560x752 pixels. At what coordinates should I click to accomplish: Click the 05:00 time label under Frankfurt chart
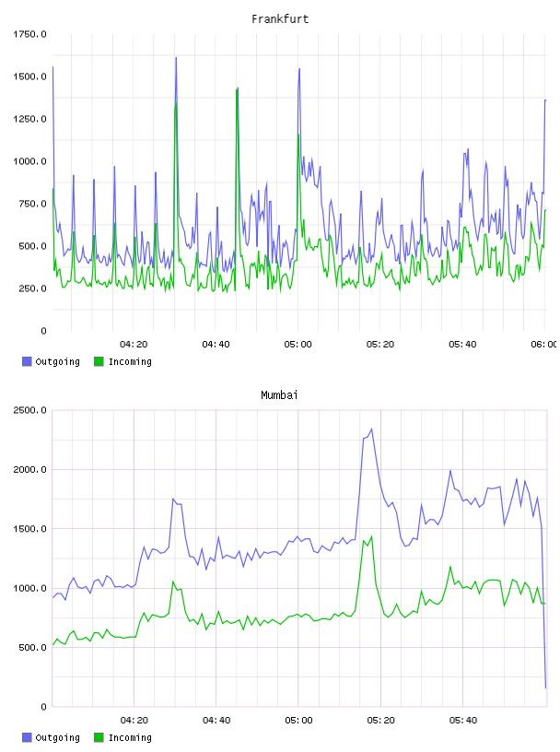pos(298,345)
